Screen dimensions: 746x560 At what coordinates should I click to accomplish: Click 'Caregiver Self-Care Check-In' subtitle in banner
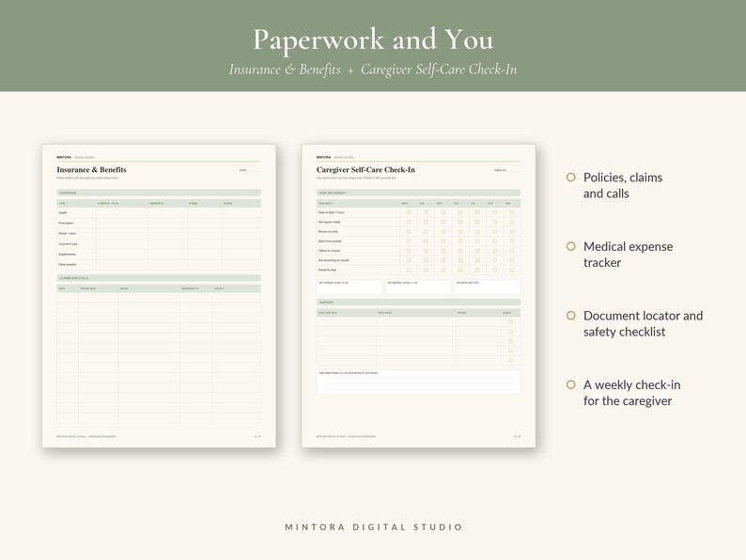[439, 70]
